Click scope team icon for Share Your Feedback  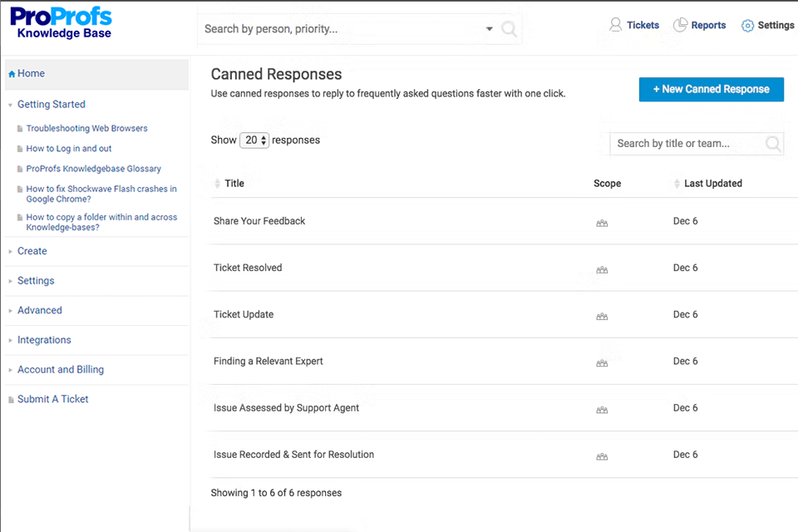tap(602, 223)
